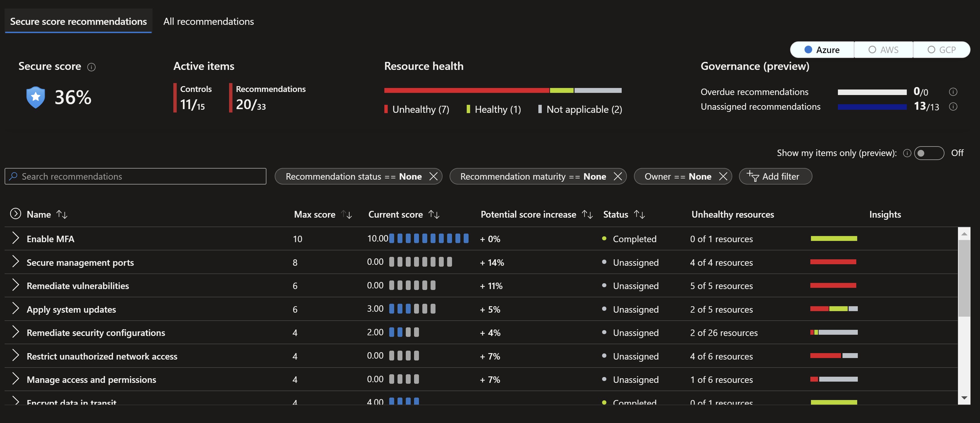Screen dimensions: 980x423
Task: Click Restrict unauthorized network access text
Action: (102, 356)
